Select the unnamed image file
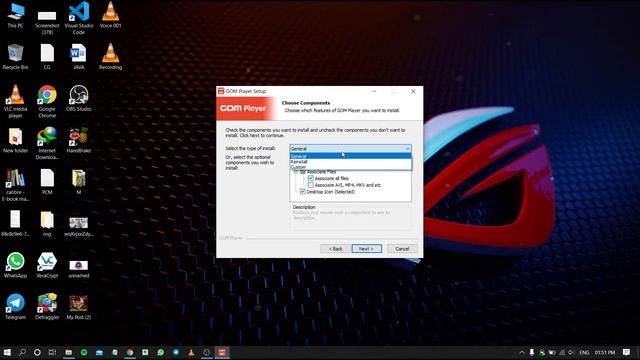This screenshot has height=360, width=640. [x=79, y=268]
